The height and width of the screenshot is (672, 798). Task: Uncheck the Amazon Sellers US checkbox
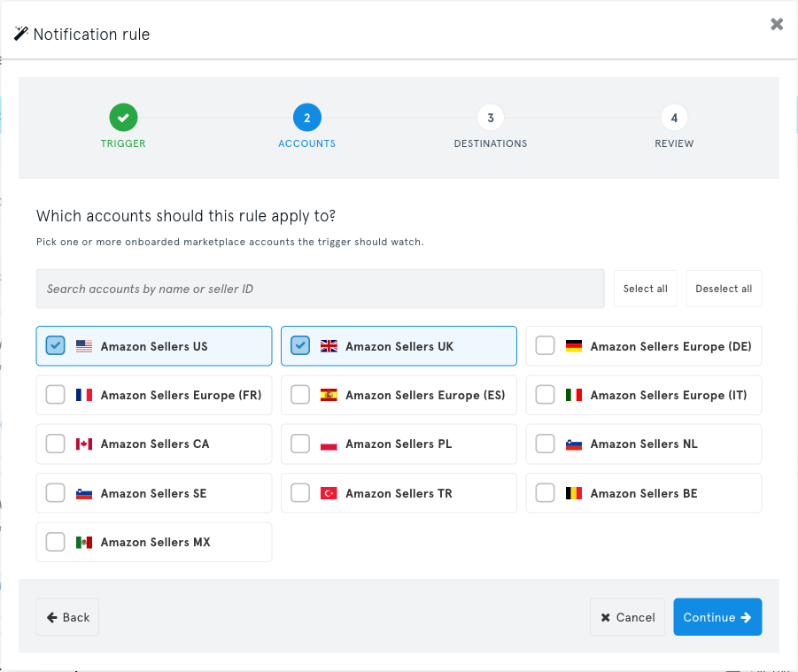point(56,345)
